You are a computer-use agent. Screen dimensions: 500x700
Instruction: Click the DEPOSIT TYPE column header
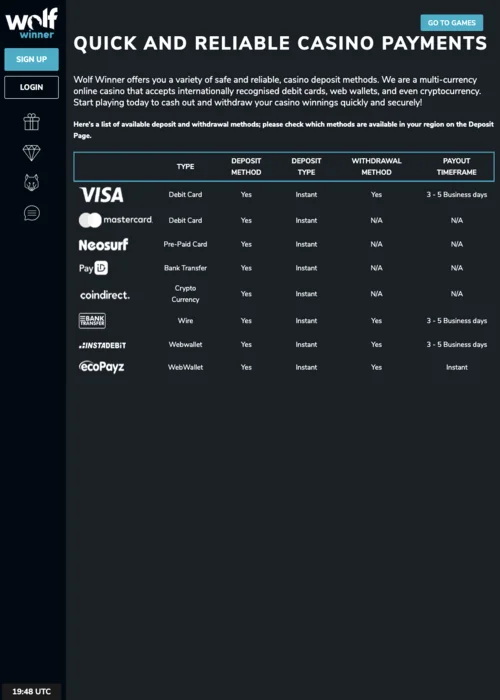[x=306, y=167]
